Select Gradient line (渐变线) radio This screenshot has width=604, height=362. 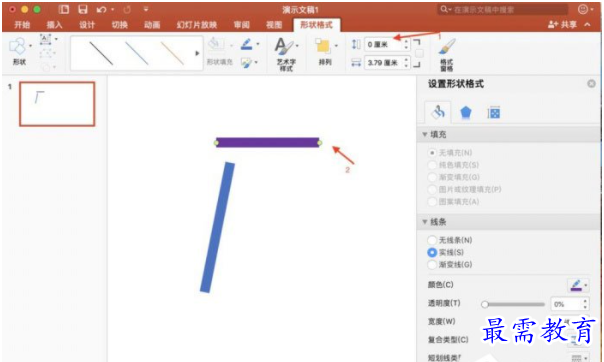point(432,265)
